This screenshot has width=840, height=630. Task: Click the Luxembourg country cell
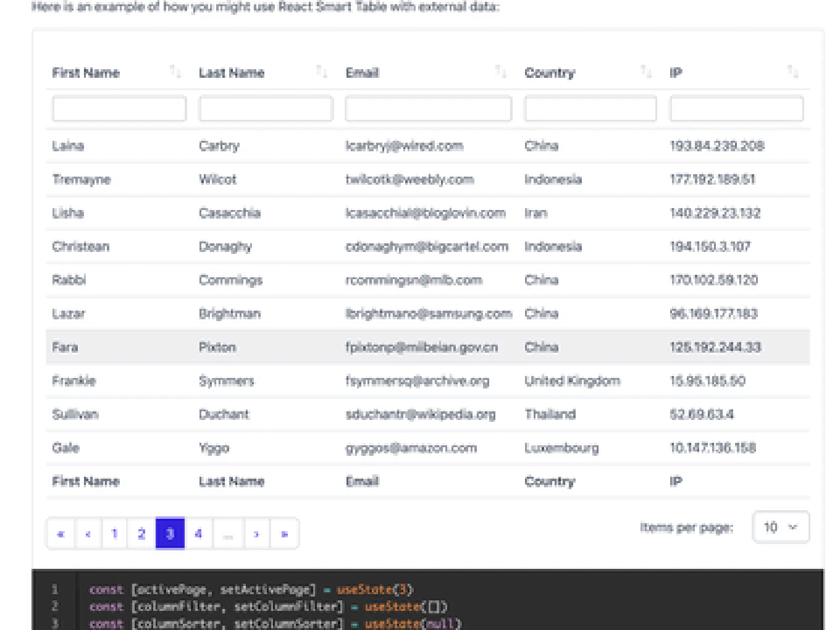pyautogui.click(x=562, y=448)
